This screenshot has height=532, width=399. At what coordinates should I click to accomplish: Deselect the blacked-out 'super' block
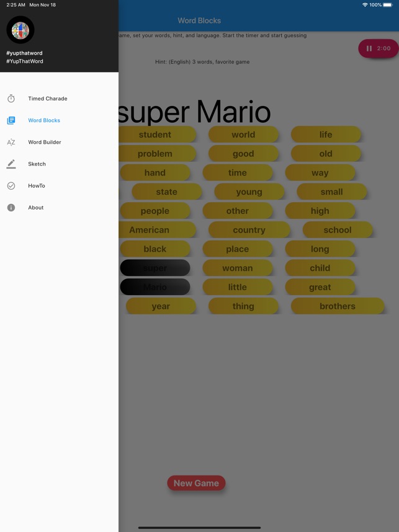155,268
